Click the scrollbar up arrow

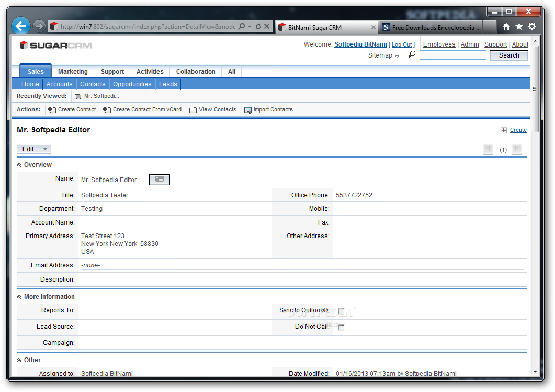pos(535,41)
